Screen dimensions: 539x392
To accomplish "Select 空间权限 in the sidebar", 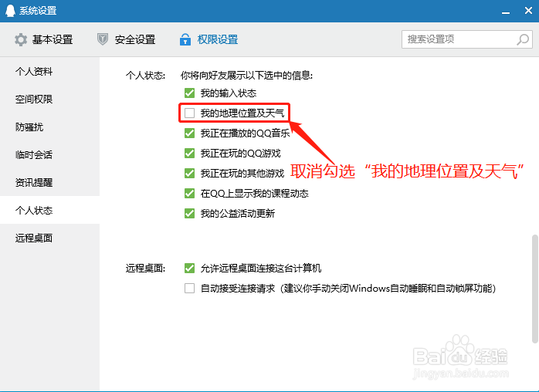I will 50,100.
